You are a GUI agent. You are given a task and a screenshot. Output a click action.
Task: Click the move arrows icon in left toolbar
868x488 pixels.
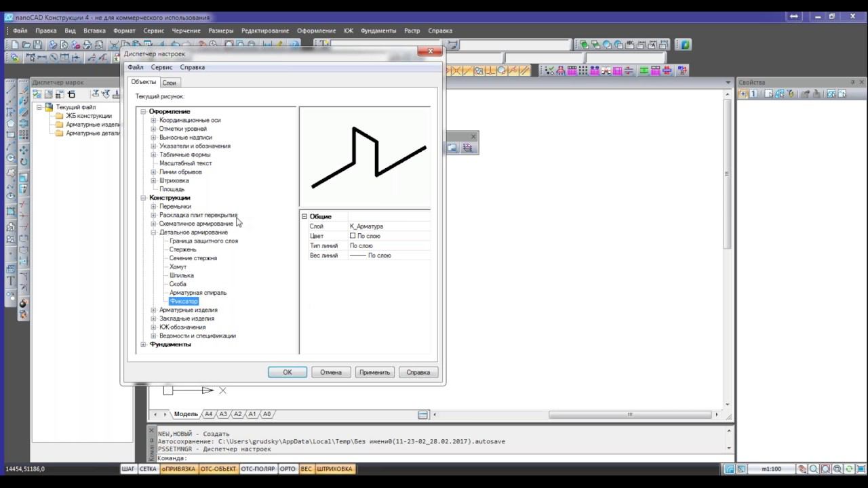pyautogui.click(x=23, y=150)
